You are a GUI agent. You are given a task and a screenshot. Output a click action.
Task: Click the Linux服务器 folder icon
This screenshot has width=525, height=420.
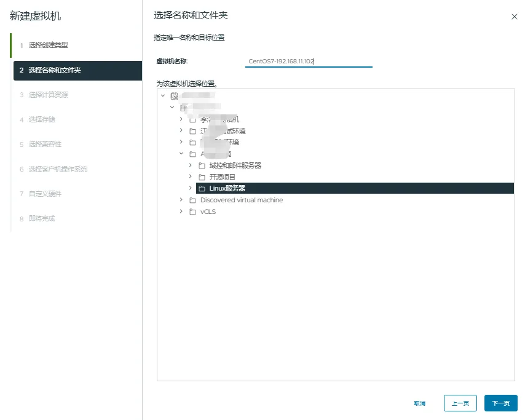202,189
